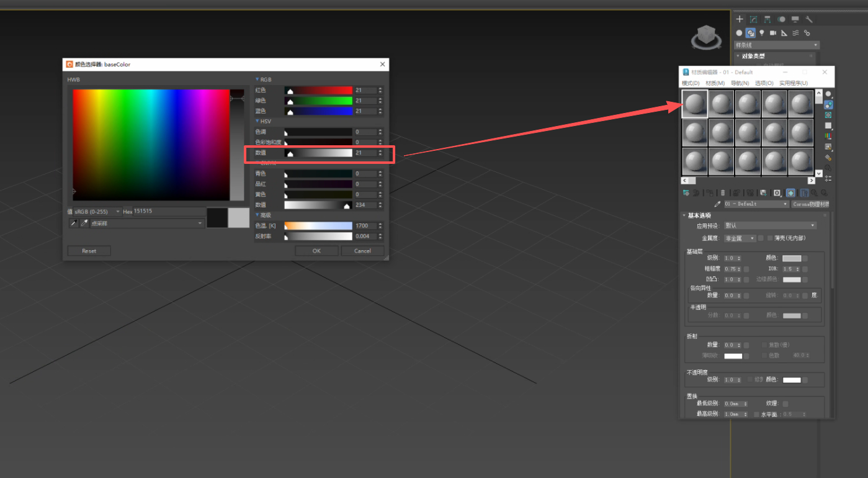
Task: Open the 应用预设 preset dropdown
Action: pyautogui.click(x=770, y=225)
